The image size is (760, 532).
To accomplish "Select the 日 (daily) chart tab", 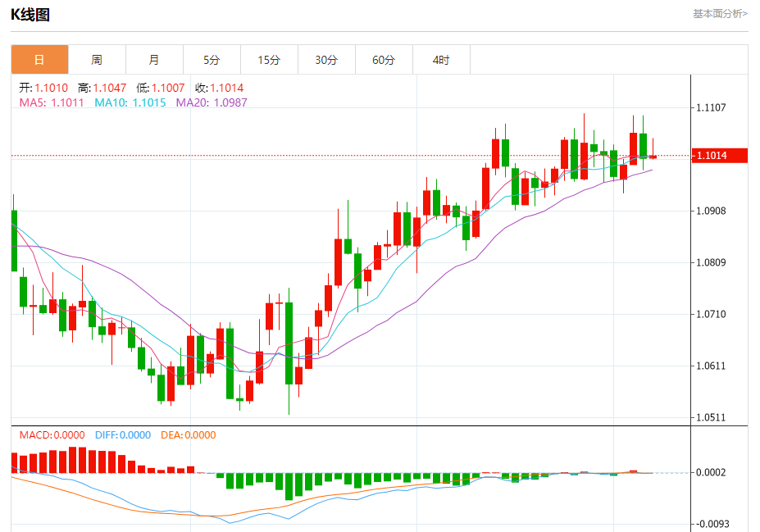I will [x=39, y=60].
